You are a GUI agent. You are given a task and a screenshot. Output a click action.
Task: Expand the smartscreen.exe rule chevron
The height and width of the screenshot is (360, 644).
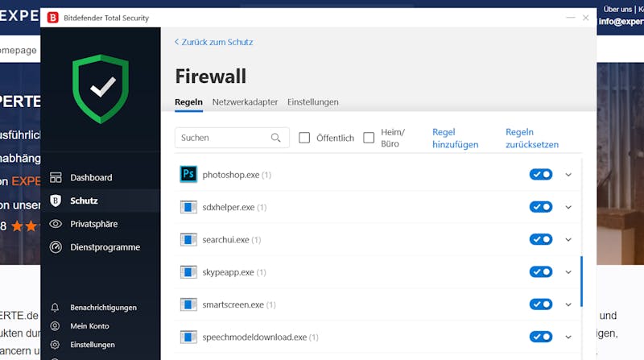pyautogui.click(x=568, y=304)
